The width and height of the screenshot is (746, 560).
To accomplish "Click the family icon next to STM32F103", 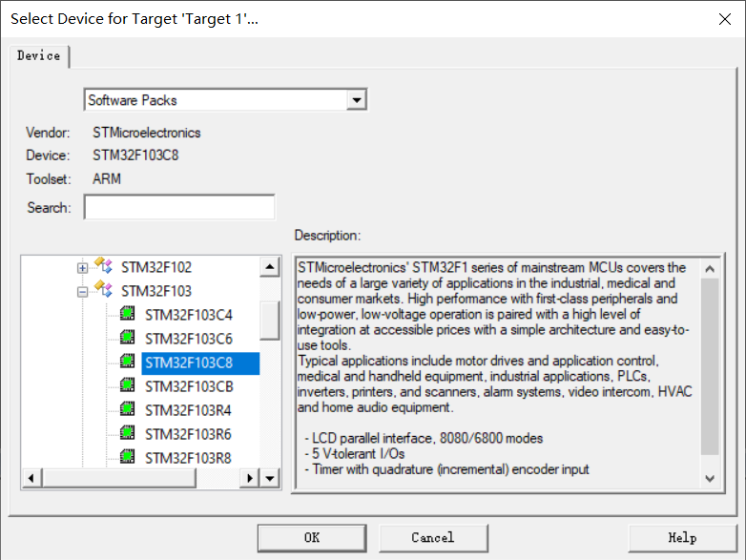I will pyautogui.click(x=103, y=289).
